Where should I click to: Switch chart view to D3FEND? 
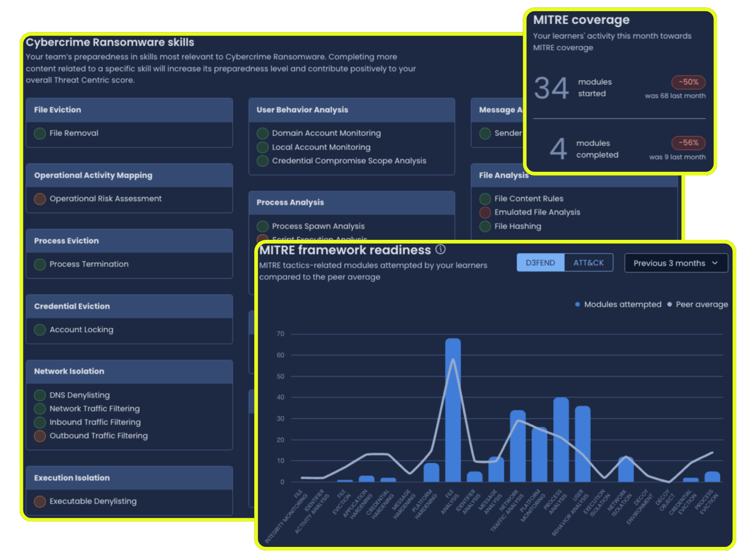(540, 263)
